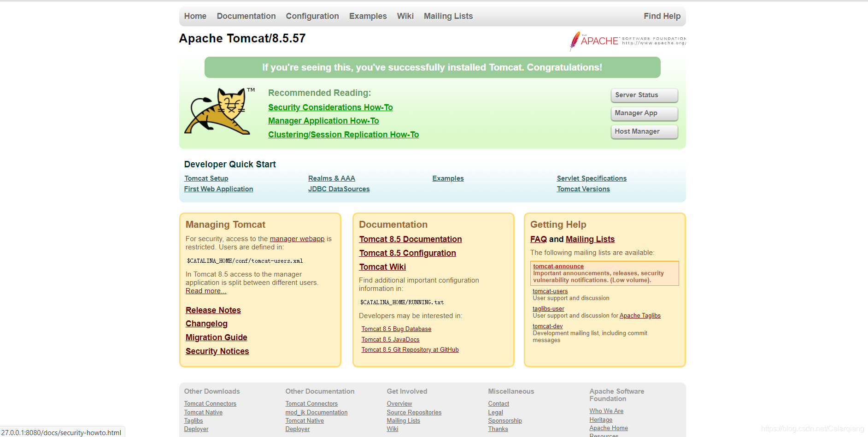Open the Home nav item
This screenshot has height=437, width=868.
(195, 16)
